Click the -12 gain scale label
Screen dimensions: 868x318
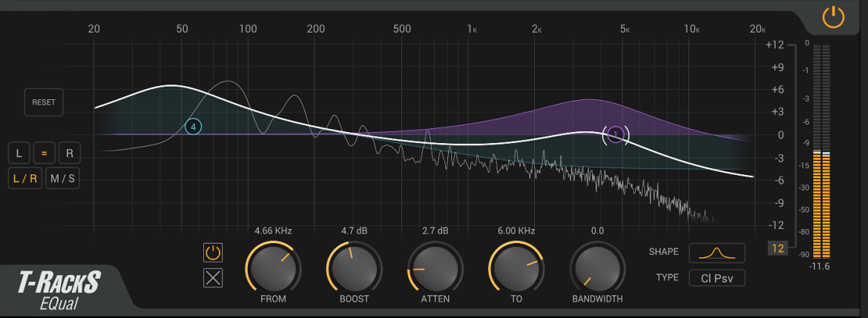pos(777,225)
